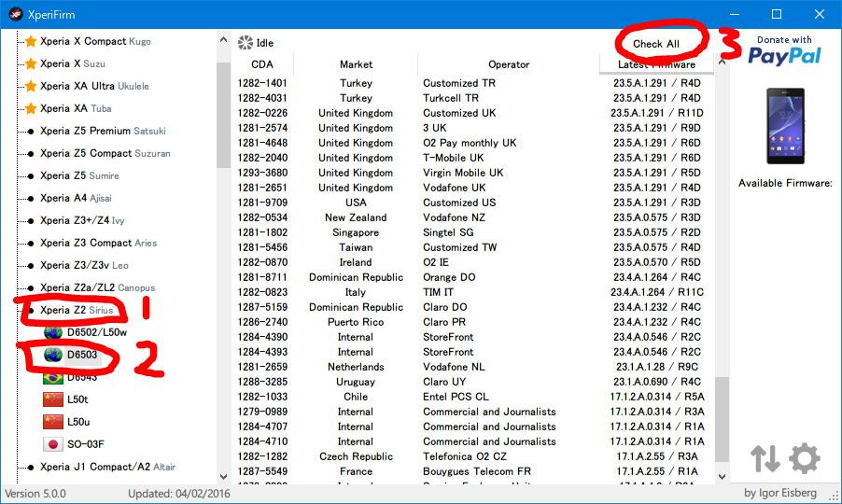Image resolution: width=842 pixels, height=504 pixels.
Task: Click the globe icon next to D6502/L50w
Action: point(53,332)
